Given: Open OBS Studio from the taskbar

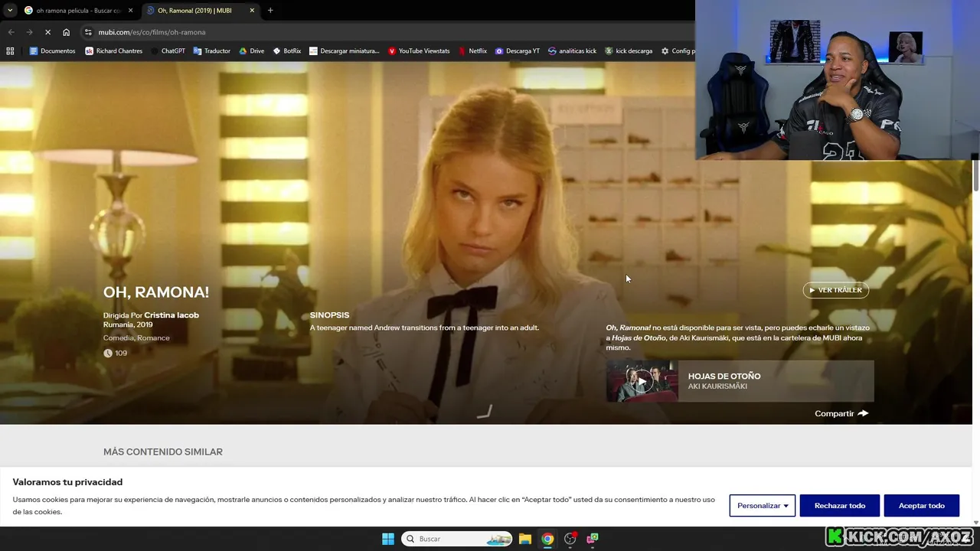Looking at the screenshot, I should point(570,539).
